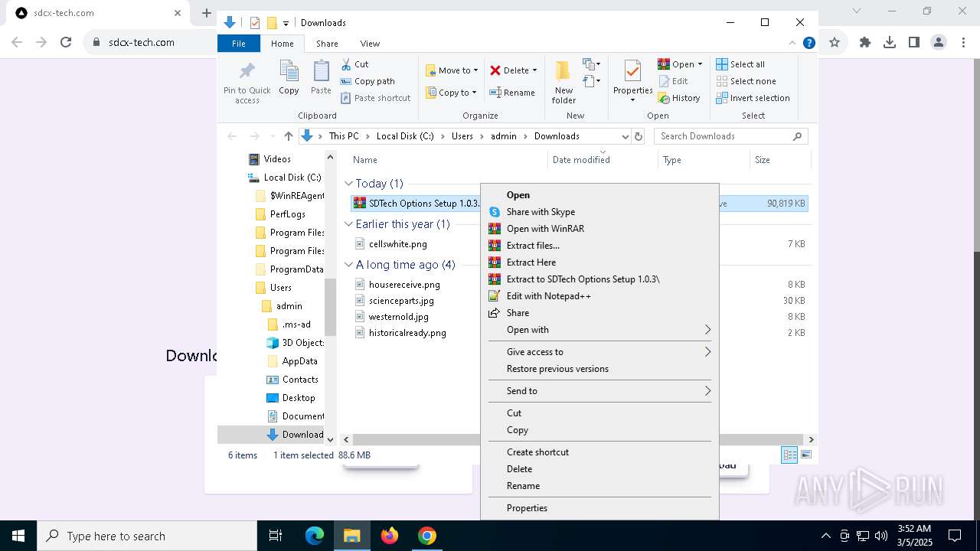Collapse the Today (1) group
Image resolution: width=980 pixels, height=551 pixels.
point(348,184)
